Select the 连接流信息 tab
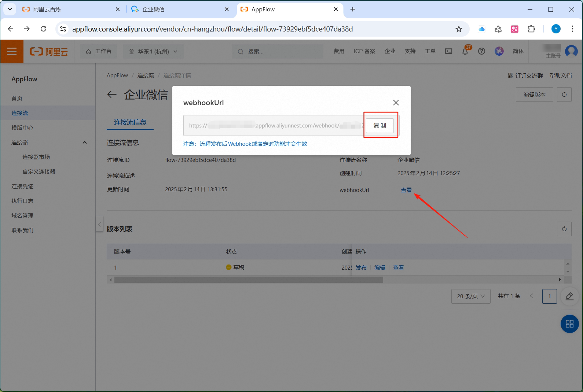Screen dimensions: 583x392 [x=130, y=122]
